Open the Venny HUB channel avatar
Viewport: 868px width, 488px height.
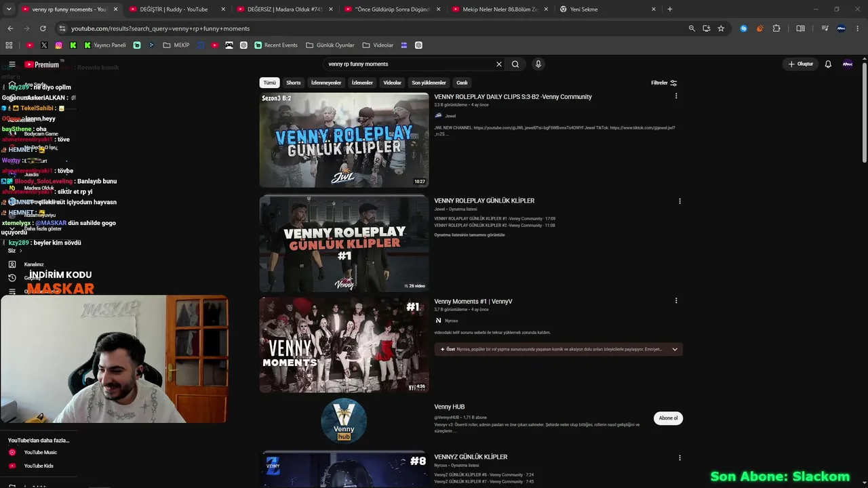click(x=344, y=421)
